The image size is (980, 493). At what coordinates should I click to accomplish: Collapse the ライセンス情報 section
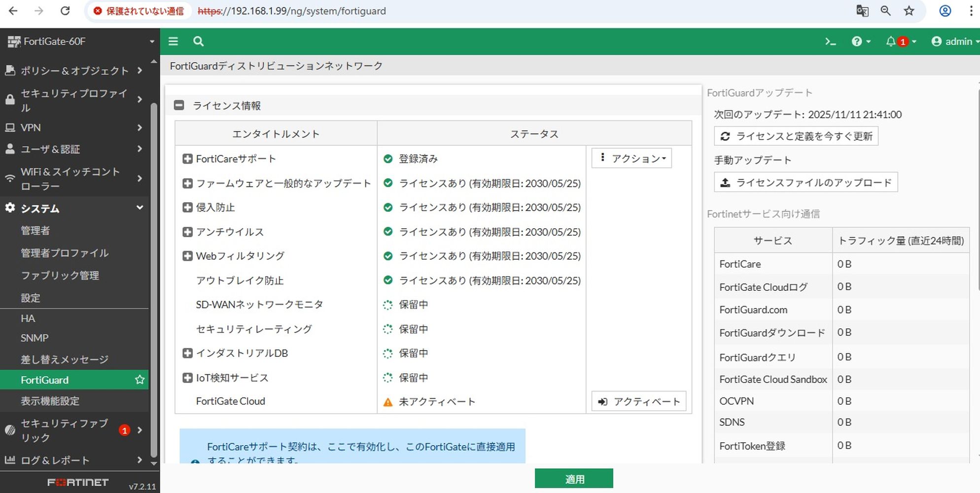click(179, 106)
